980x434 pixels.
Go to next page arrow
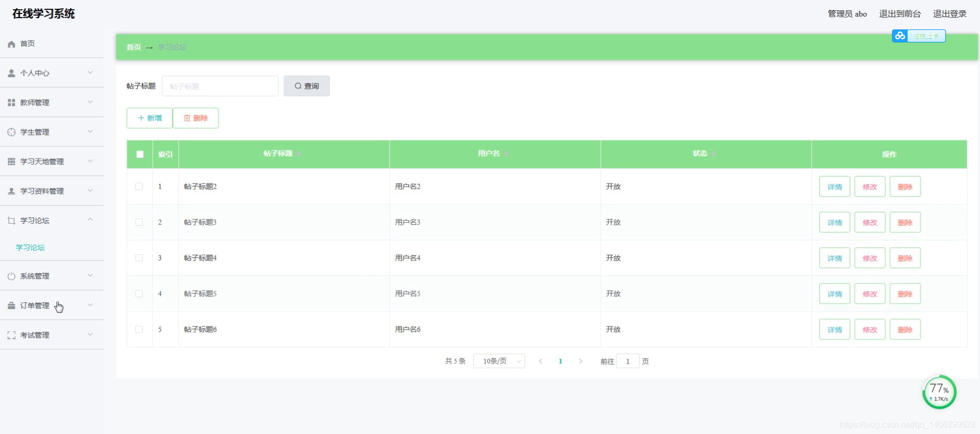[x=580, y=361]
